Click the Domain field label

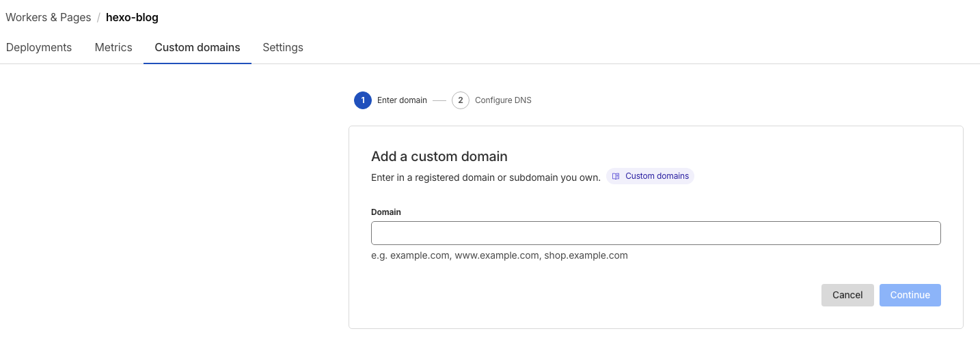(x=386, y=212)
